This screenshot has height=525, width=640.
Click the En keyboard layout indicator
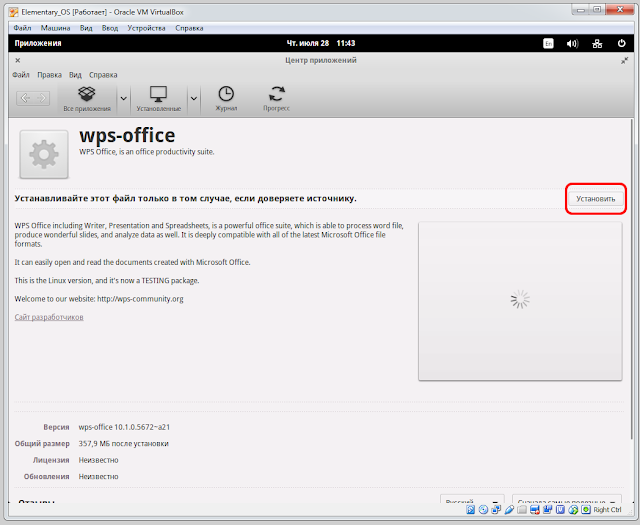point(548,43)
